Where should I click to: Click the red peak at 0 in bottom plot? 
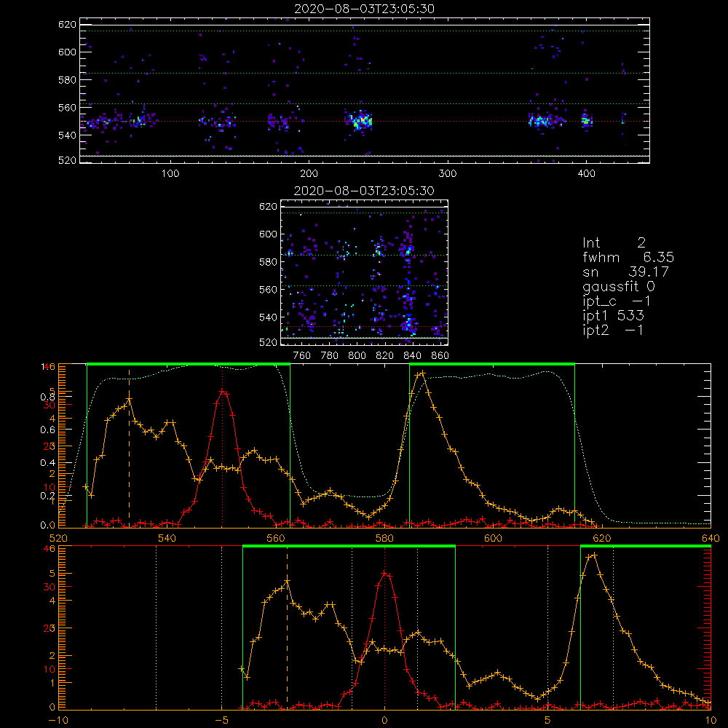click(385, 574)
